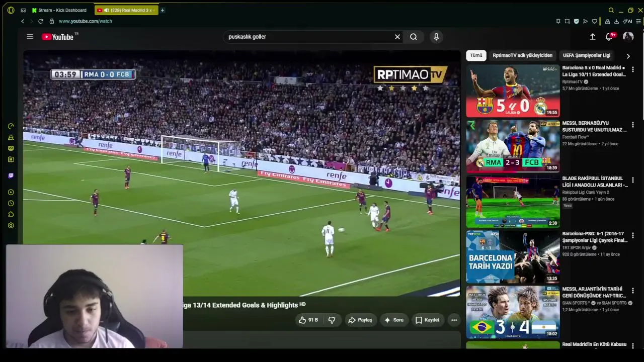Open the YouTube account avatar menu

point(628,37)
